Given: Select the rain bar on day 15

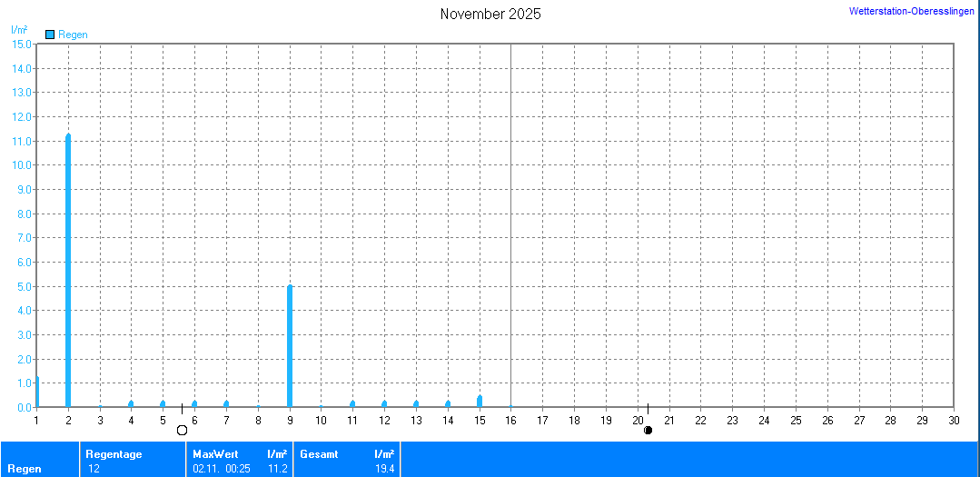Looking at the screenshot, I should [480, 401].
